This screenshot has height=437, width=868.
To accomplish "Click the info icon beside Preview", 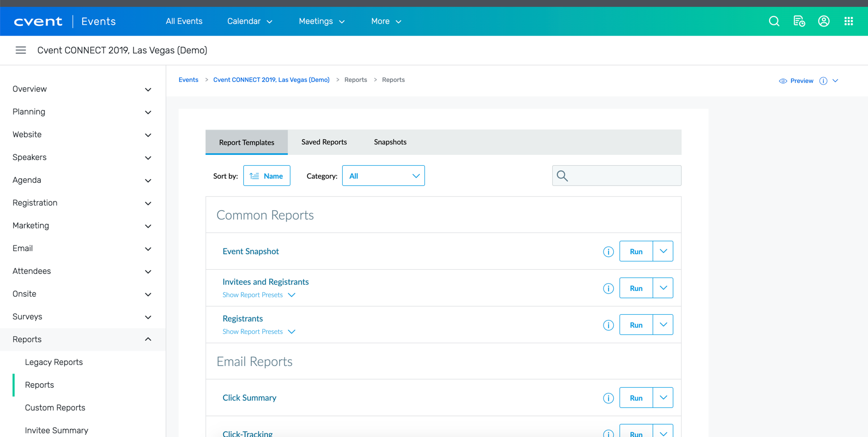I will pyautogui.click(x=823, y=81).
